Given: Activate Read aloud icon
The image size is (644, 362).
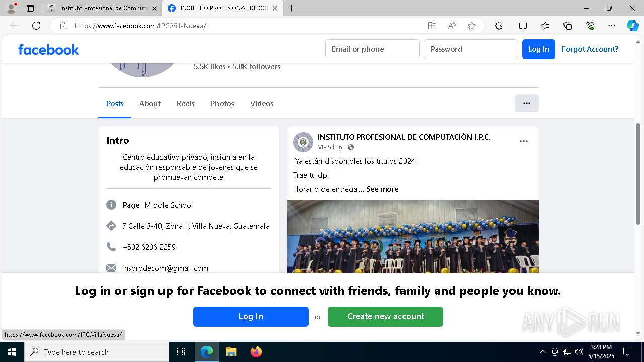Looking at the screenshot, I should [452, 26].
